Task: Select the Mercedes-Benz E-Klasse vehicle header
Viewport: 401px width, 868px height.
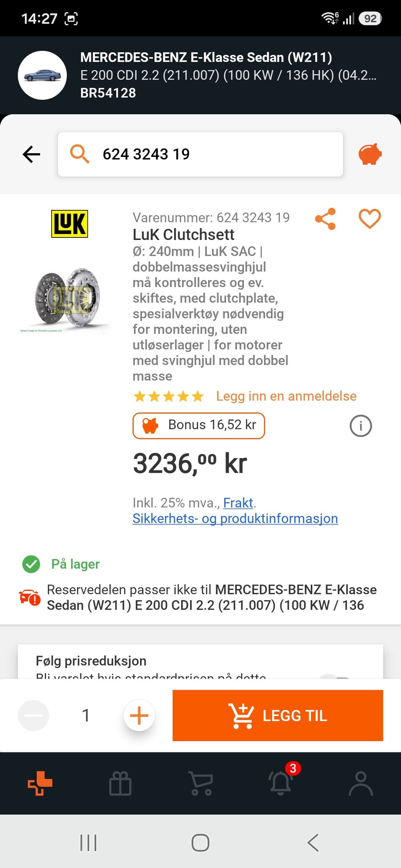Action: 200,75
